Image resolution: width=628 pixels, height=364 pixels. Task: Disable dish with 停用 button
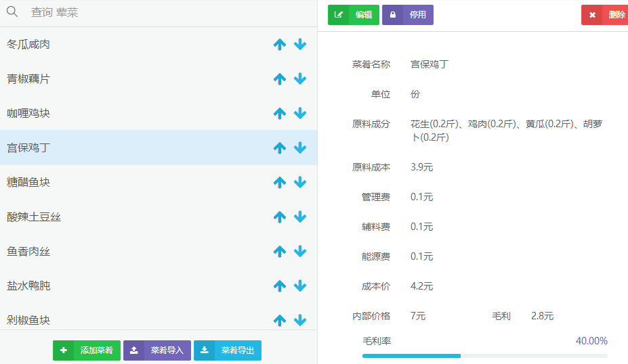pos(408,15)
